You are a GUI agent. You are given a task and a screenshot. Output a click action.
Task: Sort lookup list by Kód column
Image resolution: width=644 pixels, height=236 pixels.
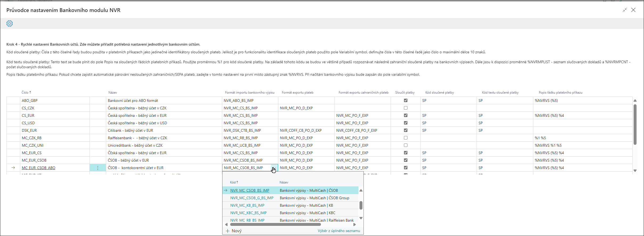click(234, 182)
